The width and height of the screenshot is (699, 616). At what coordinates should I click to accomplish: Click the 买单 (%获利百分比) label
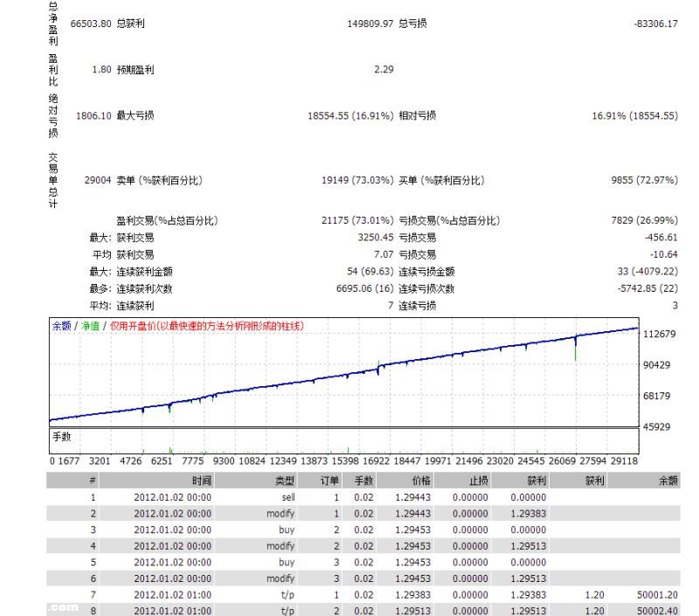tap(442, 181)
